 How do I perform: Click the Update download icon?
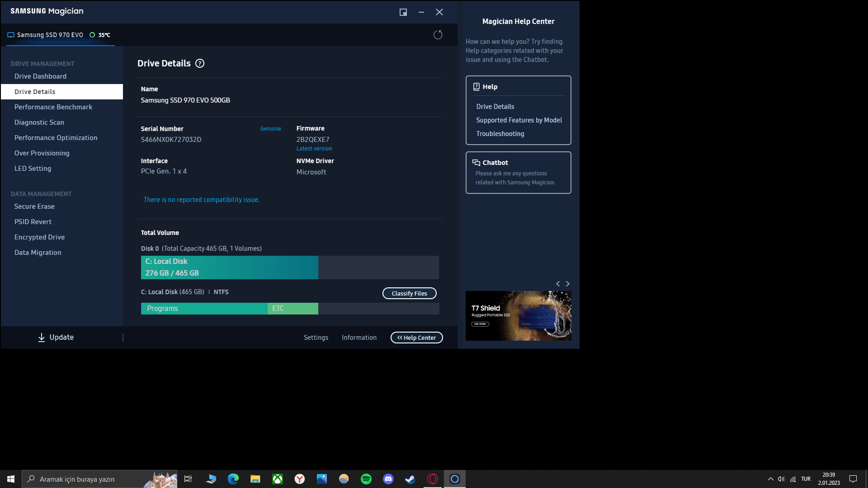click(x=42, y=338)
